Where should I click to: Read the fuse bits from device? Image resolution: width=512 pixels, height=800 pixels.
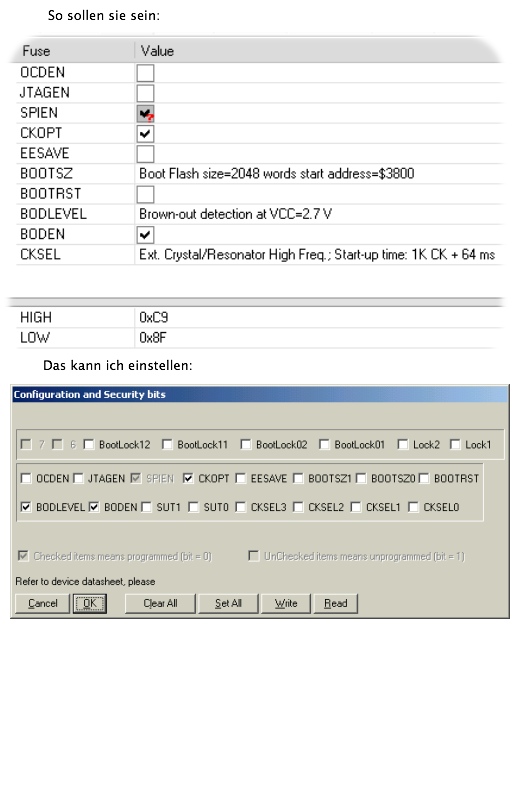point(336,604)
